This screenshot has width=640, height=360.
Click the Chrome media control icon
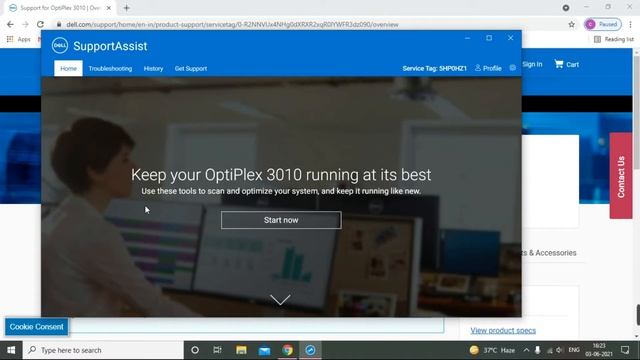pyautogui.click(x=566, y=8)
